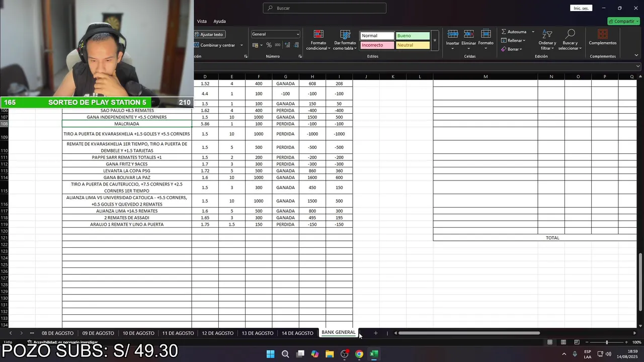Apply the Normal cell style

pos(377,36)
